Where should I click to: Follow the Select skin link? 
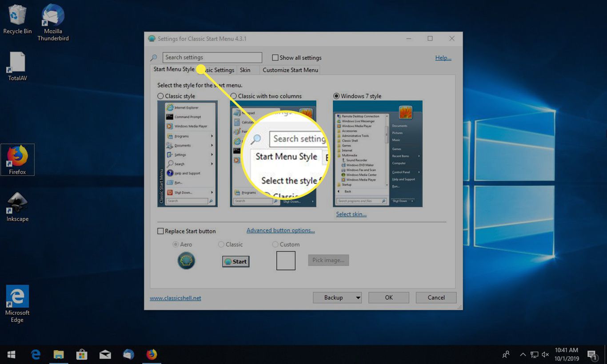click(351, 214)
